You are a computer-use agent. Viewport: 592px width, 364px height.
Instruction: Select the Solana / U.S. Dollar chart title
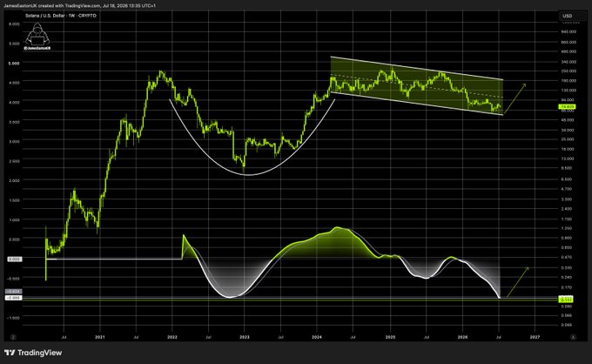coord(61,16)
